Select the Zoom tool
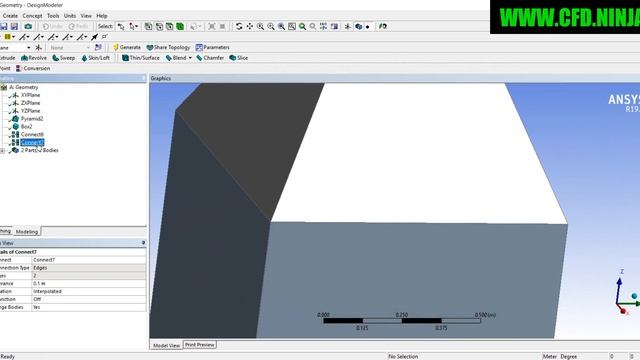 tap(260, 26)
